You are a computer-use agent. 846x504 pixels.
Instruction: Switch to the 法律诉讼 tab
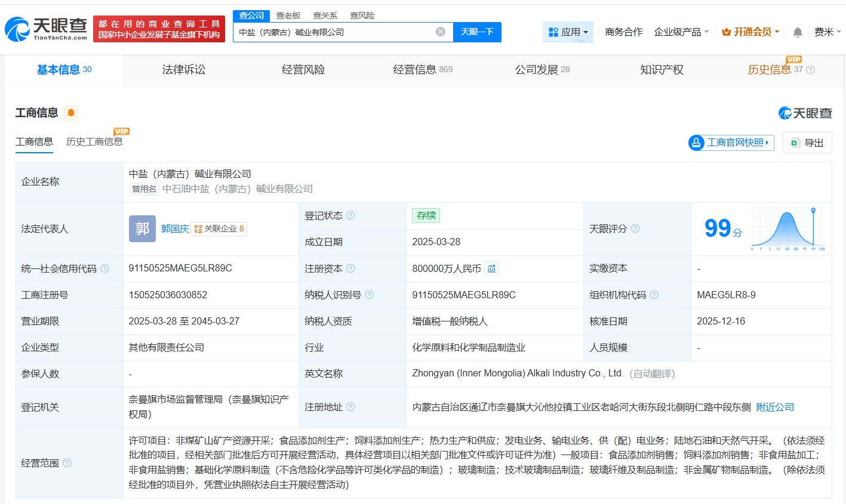(x=183, y=70)
